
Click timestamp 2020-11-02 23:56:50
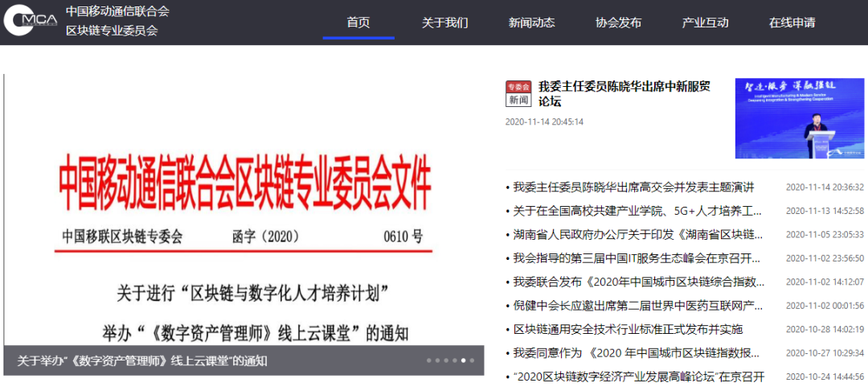[825, 258]
